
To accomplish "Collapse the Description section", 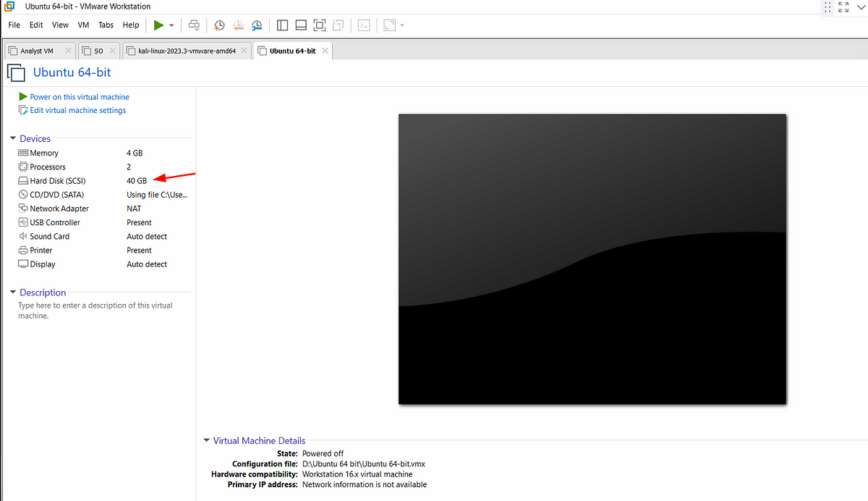I will coord(13,292).
